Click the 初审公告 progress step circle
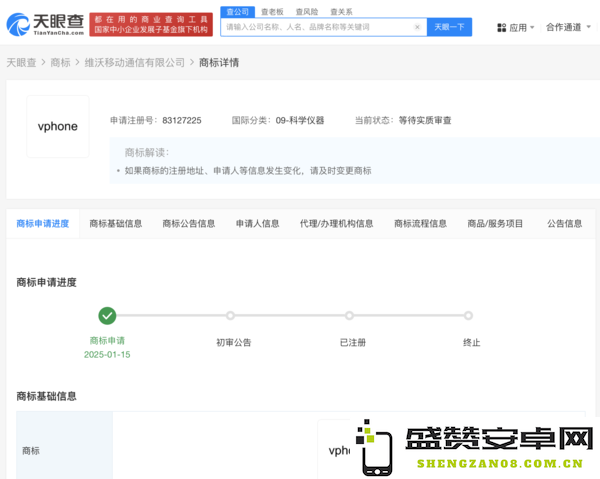The width and height of the screenshot is (600, 479). click(230, 316)
